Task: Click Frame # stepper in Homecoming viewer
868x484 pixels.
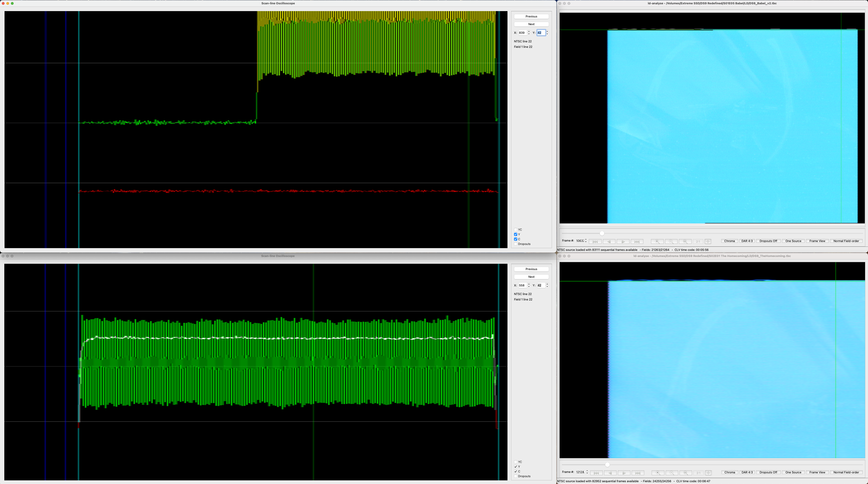Action: [587, 472]
